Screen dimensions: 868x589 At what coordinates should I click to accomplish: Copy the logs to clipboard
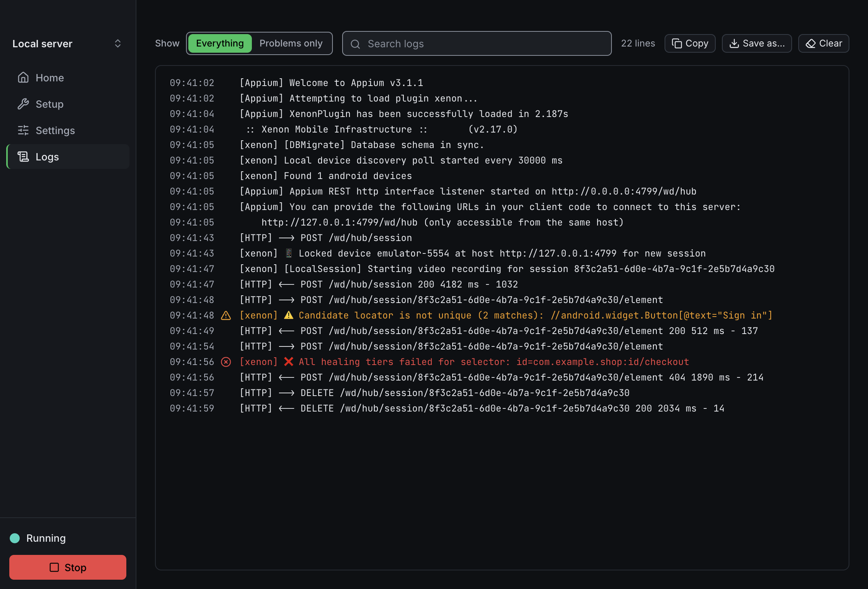pyautogui.click(x=690, y=43)
